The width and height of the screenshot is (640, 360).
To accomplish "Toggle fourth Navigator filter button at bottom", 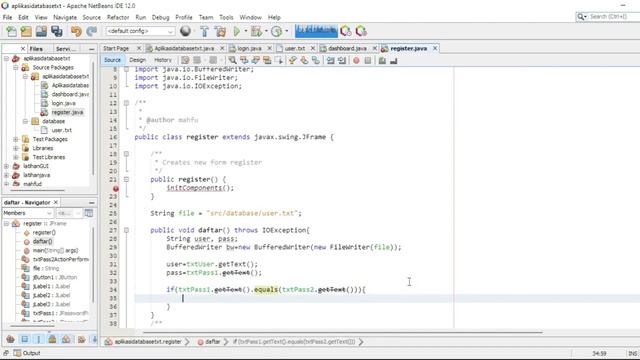I will tap(52, 339).
